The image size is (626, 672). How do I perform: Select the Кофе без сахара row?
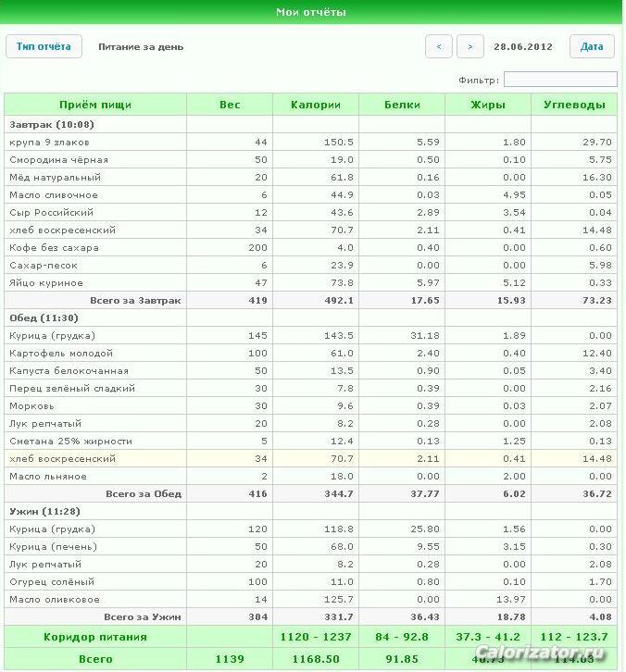point(311,247)
